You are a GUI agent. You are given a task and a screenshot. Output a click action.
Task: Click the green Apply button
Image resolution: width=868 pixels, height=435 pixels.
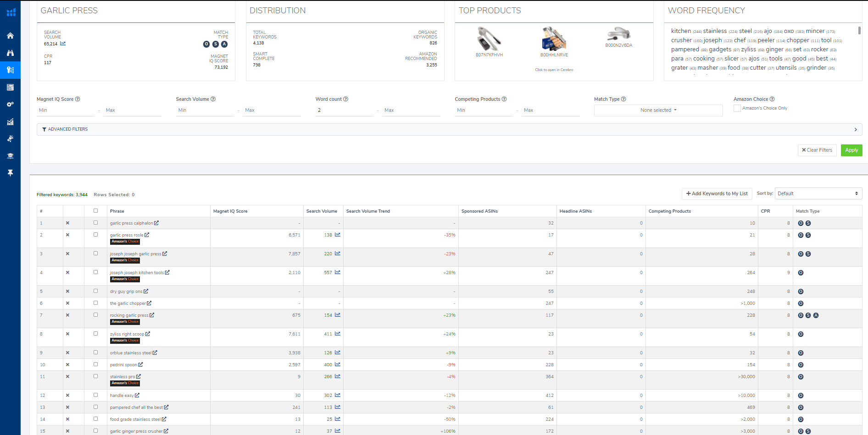tap(851, 150)
